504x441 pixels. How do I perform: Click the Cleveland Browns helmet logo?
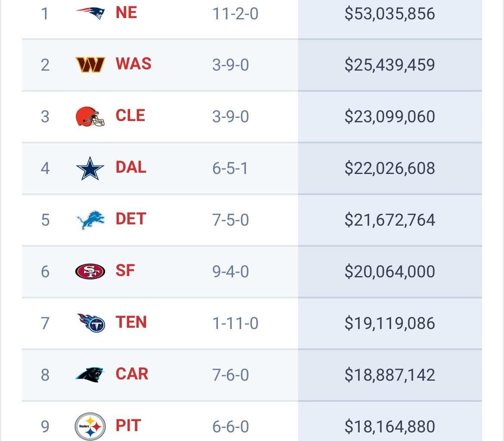pyautogui.click(x=90, y=117)
